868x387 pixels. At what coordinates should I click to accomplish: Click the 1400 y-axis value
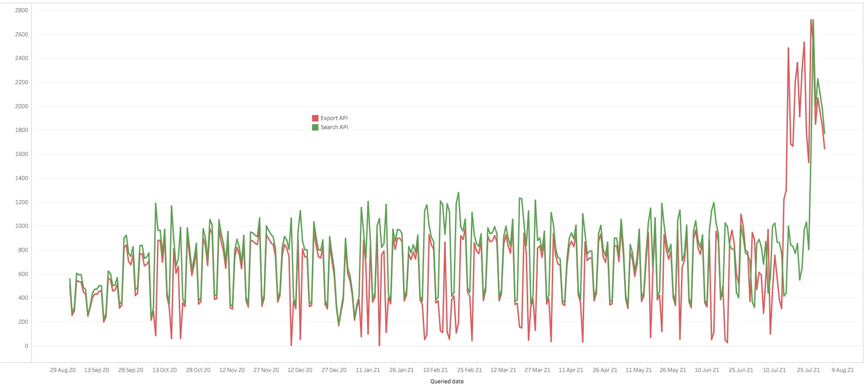21,178
